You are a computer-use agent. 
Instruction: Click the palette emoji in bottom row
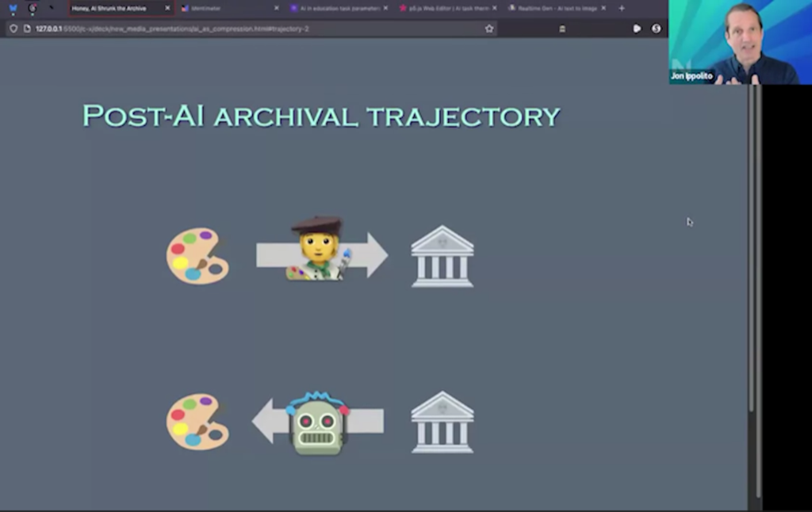click(197, 422)
